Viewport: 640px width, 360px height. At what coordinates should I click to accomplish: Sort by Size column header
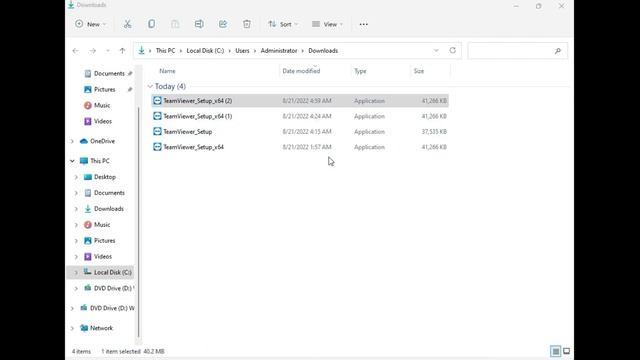point(419,71)
